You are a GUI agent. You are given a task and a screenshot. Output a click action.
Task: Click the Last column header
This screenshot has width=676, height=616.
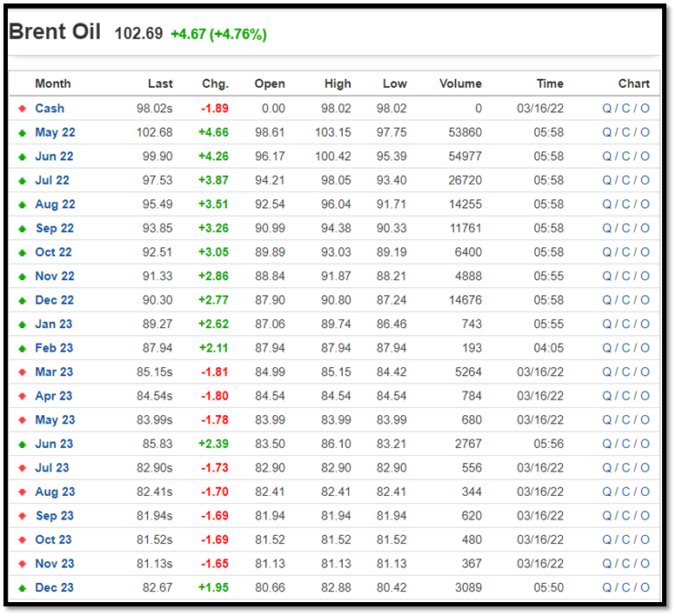click(160, 84)
